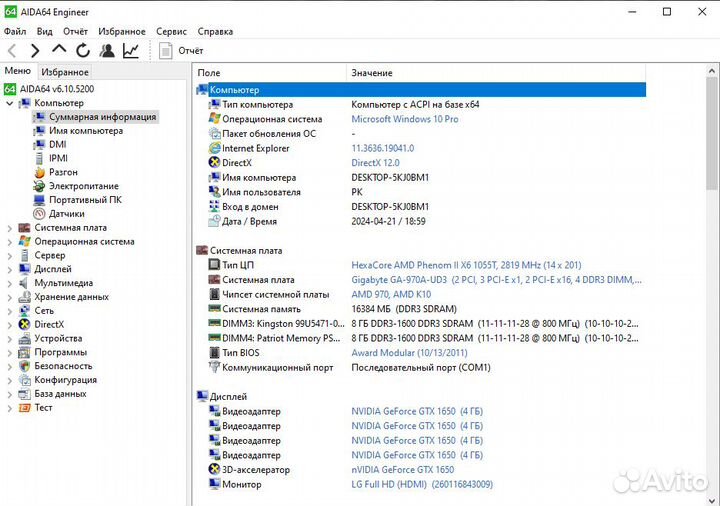Screen dimensions: 720x506
Task: Expand the Сервер tree node
Action: coord(10,255)
